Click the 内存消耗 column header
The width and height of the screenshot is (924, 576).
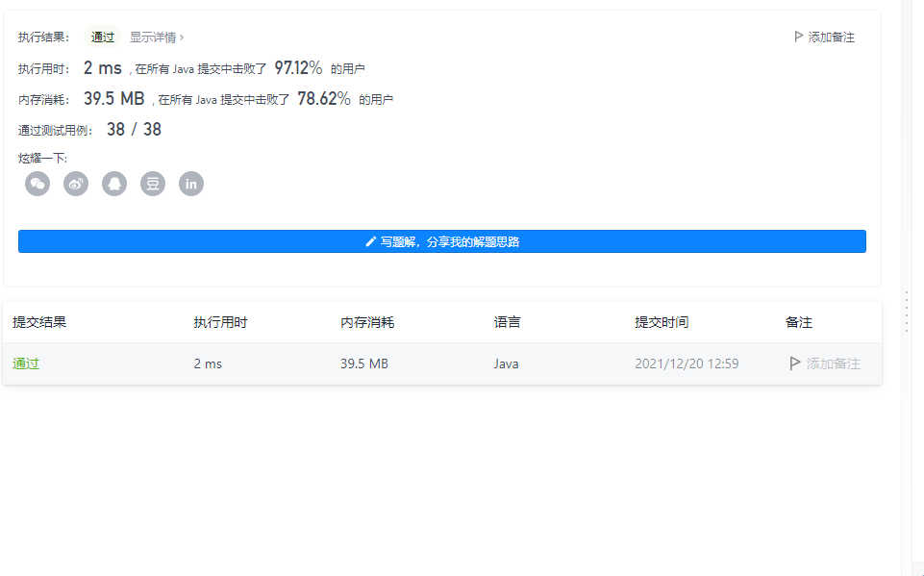367,322
